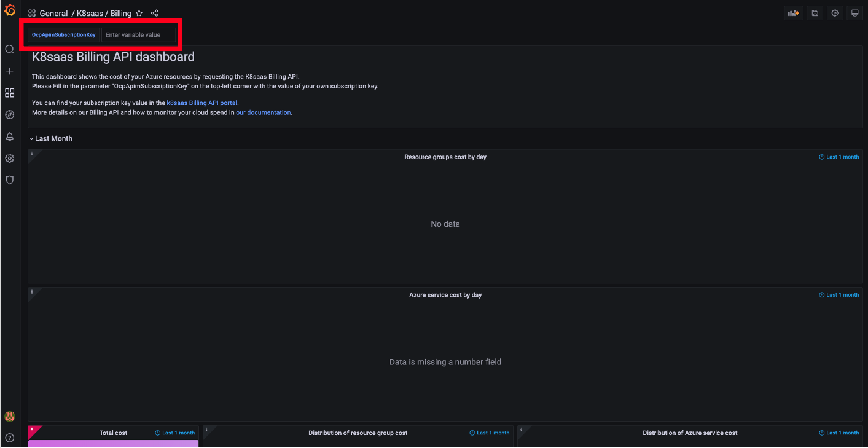Click the purple Total cost stat area
The width and height of the screenshot is (868, 448).
[113, 444]
